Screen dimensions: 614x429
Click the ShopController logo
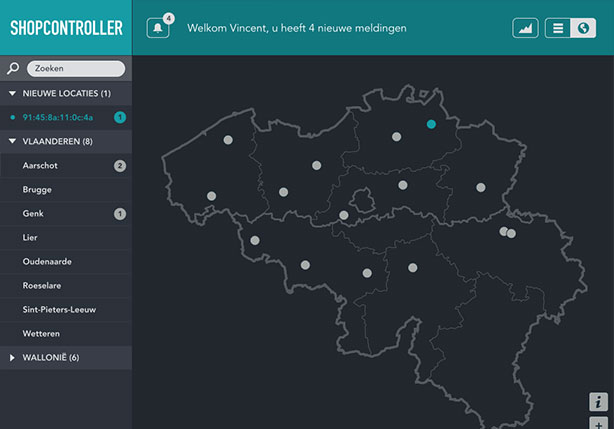coord(66,28)
